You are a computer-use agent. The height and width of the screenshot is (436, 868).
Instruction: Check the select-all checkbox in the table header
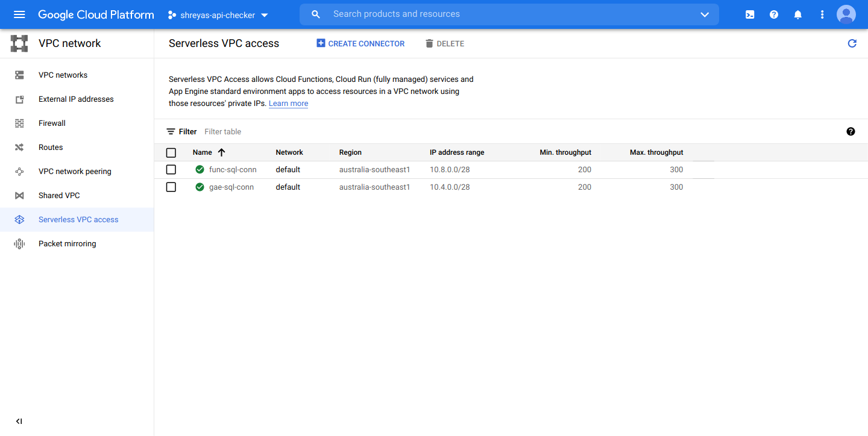click(171, 152)
